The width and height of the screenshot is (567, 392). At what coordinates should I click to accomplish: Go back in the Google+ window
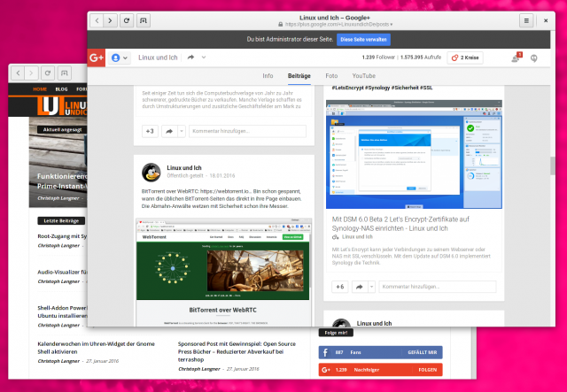point(97,20)
